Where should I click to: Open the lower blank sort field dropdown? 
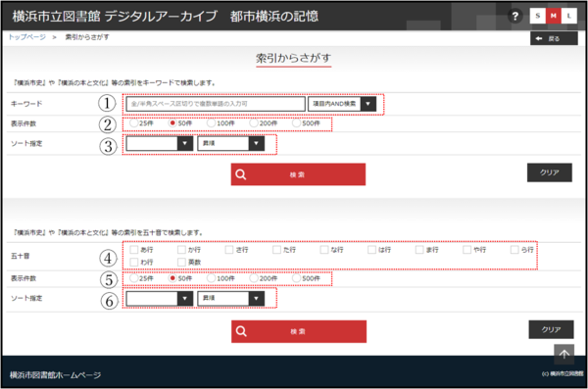[x=160, y=299]
